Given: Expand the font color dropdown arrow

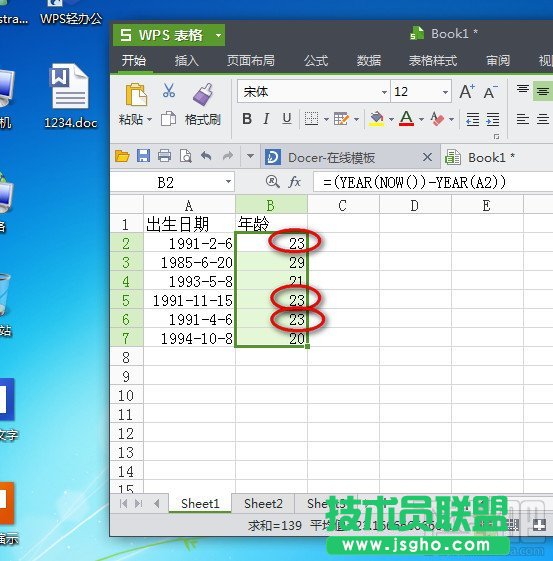Looking at the screenshot, I should [421, 119].
